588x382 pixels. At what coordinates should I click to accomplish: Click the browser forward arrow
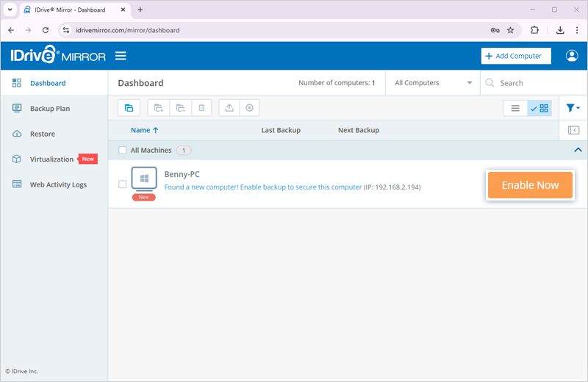point(28,30)
